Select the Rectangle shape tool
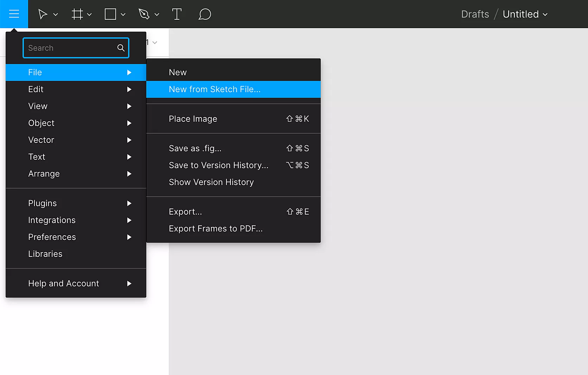The height and width of the screenshot is (375, 588). [110, 14]
